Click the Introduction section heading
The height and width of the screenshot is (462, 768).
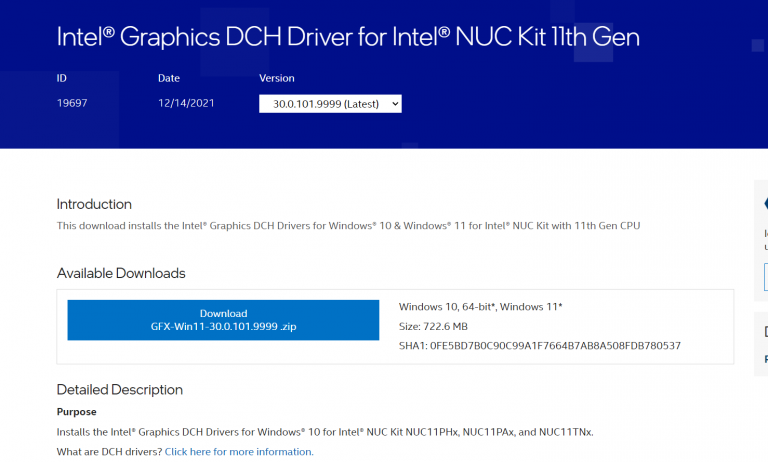pos(94,204)
